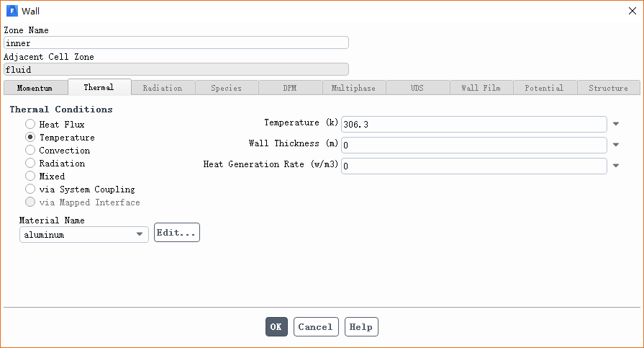Click the Wall Thickness input field
This screenshot has width=644, height=348.
[473, 145]
